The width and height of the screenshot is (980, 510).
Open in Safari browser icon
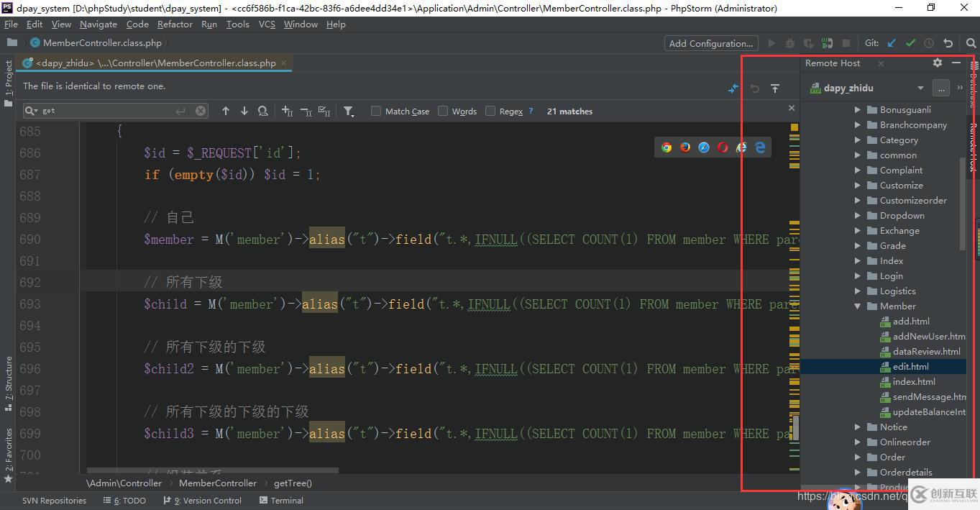[704, 147]
